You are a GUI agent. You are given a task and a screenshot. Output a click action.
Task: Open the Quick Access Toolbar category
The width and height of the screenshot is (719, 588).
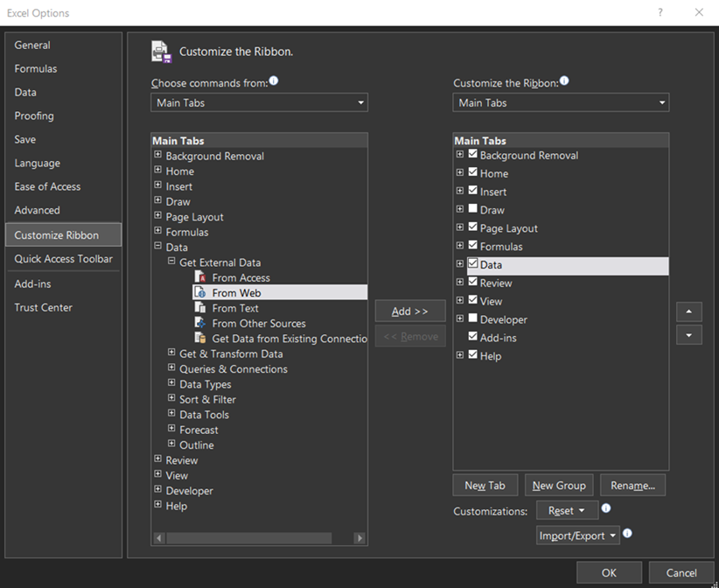pos(63,259)
